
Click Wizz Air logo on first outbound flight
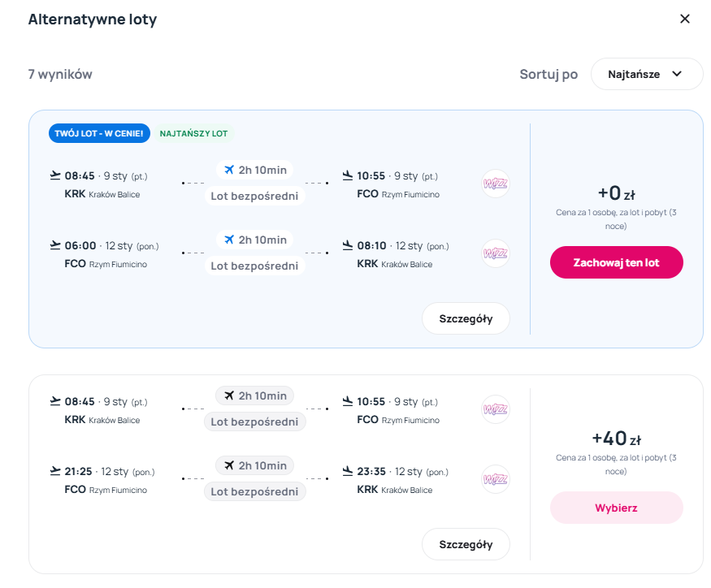(495, 184)
